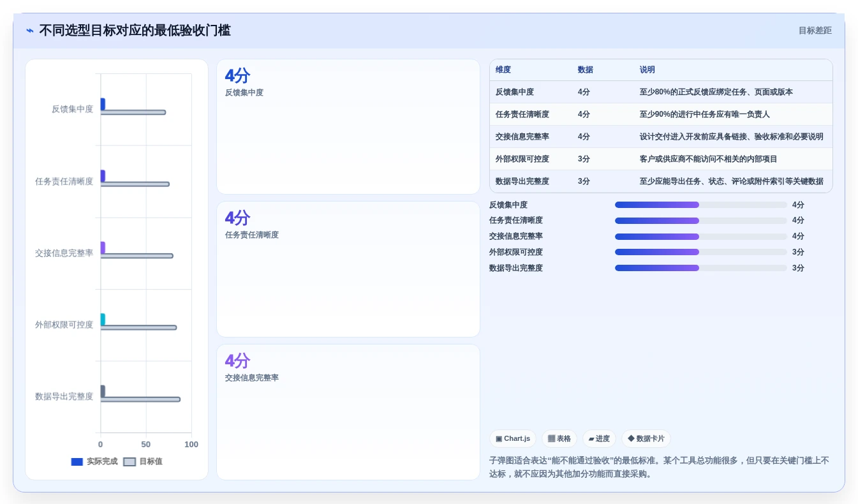This screenshot has height=504, width=858.
Task: Click the 外部权限可控度 target bar in chart
Action: pyautogui.click(x=138, y=327)
